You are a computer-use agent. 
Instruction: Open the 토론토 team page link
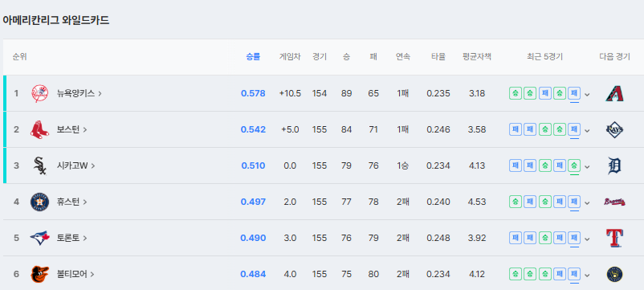(72, 239)
